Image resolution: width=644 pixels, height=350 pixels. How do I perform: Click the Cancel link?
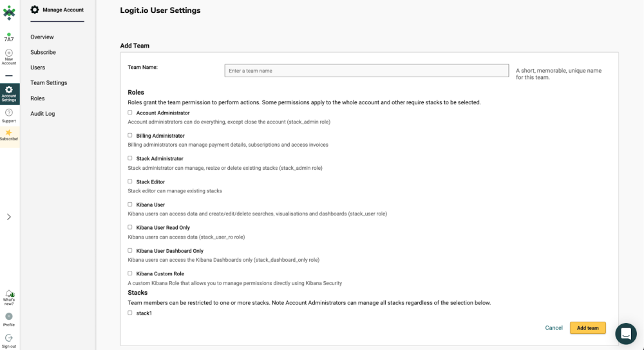(x=554, y=328)
